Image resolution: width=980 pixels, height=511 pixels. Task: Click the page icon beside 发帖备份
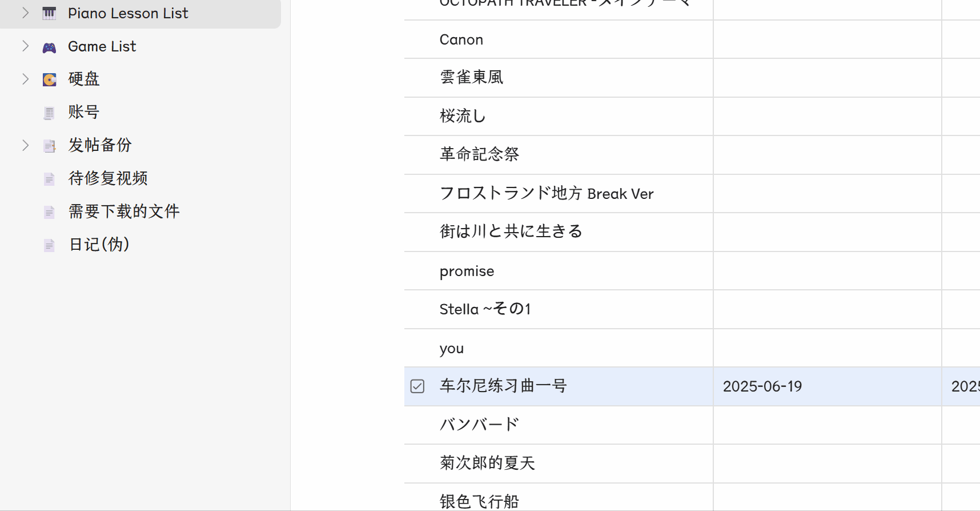pos(50,146)
